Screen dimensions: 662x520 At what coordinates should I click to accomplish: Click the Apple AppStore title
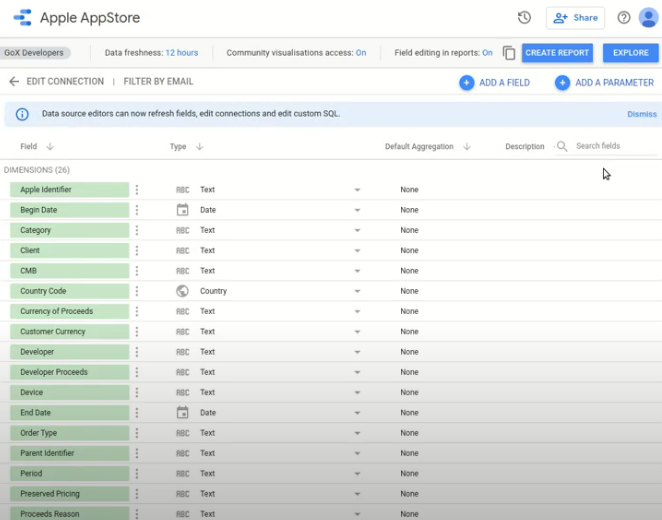tap(90, 18)
